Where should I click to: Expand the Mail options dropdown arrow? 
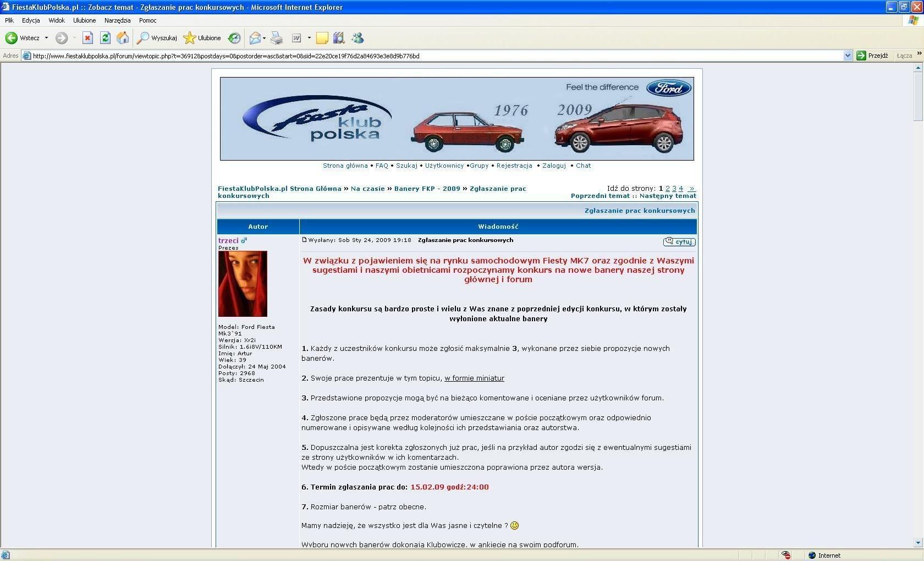tap(265, 38)
